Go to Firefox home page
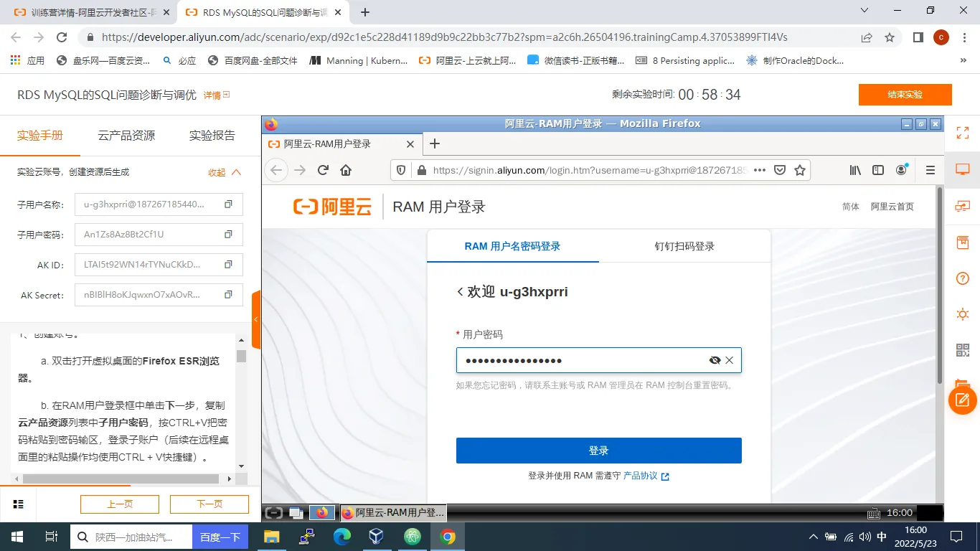This screenshot has height=551, width=980. pos(346,170)
